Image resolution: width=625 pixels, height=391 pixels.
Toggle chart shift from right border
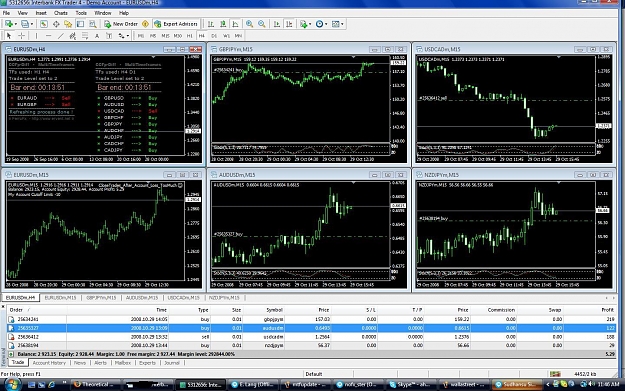(289, 24)
